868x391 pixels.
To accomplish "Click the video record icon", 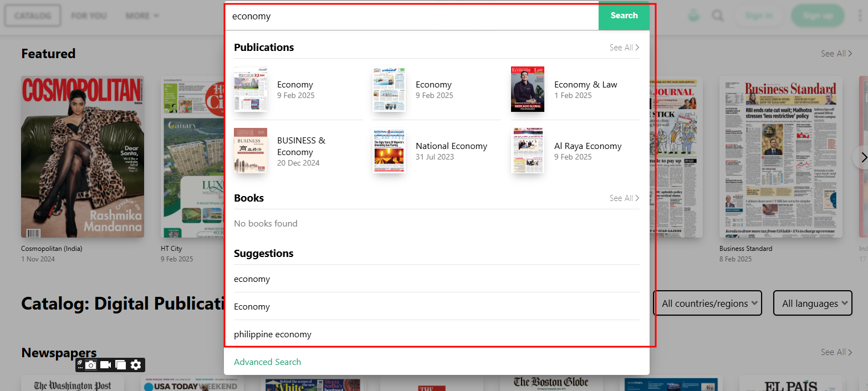I will [105, 364].
